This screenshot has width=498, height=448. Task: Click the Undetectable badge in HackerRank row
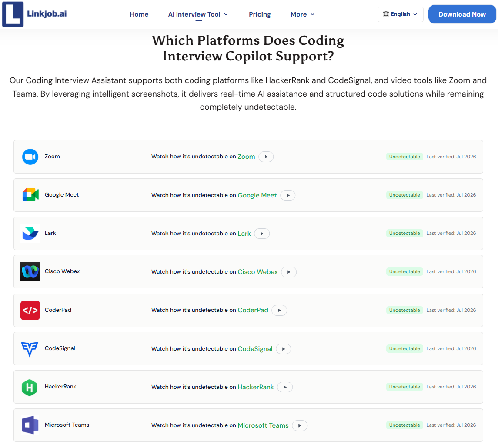404,387
